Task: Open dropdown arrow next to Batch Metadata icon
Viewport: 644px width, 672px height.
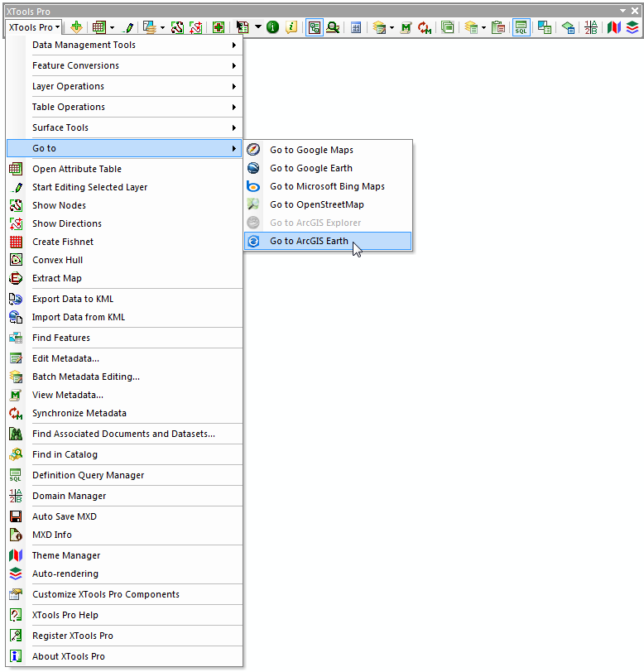Action: (x=392, y=28)
